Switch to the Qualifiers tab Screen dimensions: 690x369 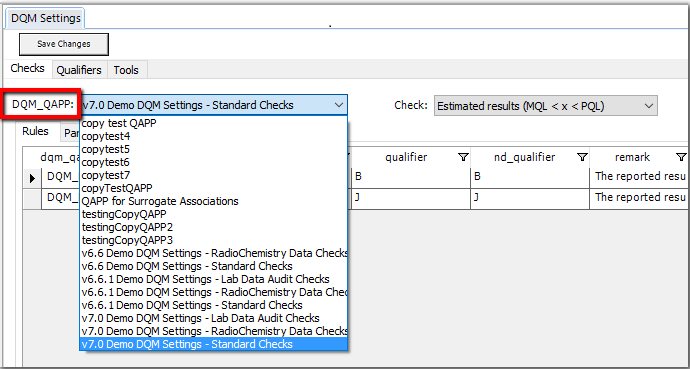[79, 70]
